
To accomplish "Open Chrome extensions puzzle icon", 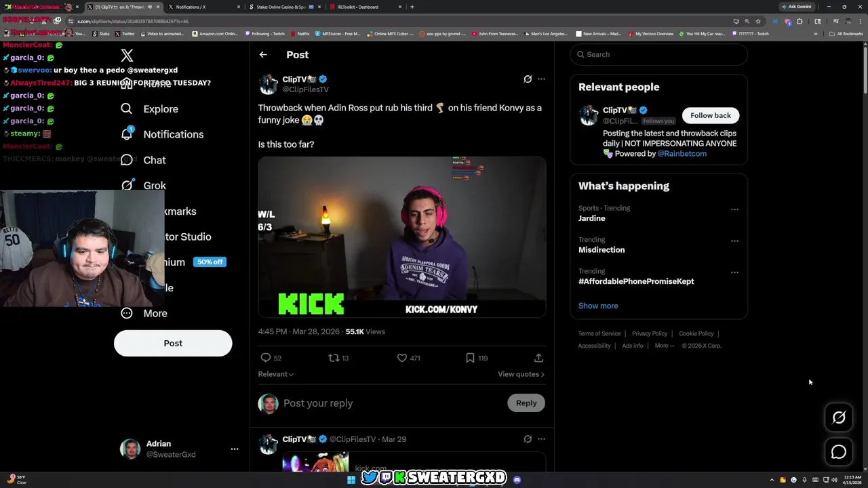I will pyautogui.click(x=800, y=21).
